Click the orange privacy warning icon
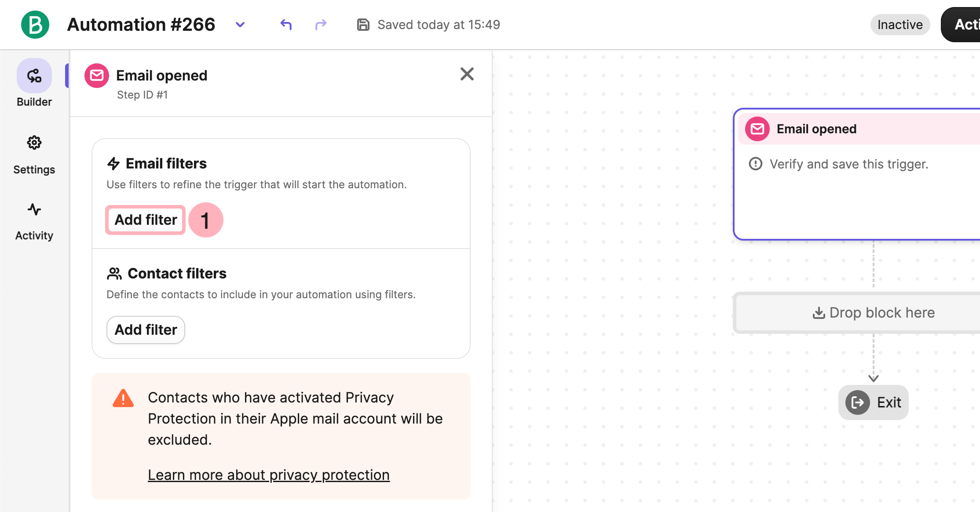Screen dimensions: 980x512 123,399
